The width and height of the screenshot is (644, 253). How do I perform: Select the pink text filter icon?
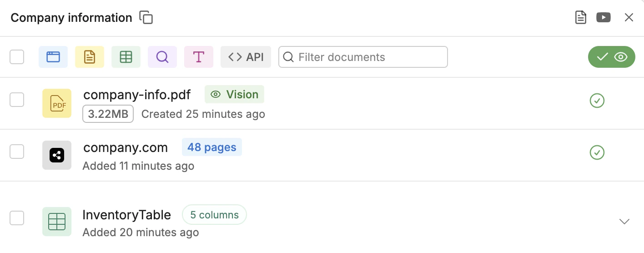[x=199, y=57]
